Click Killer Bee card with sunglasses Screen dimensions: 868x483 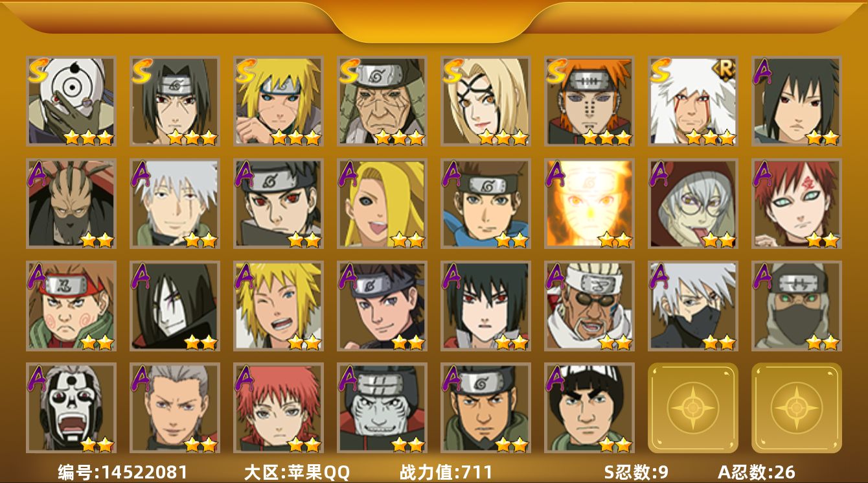click(x=589, y=305)
